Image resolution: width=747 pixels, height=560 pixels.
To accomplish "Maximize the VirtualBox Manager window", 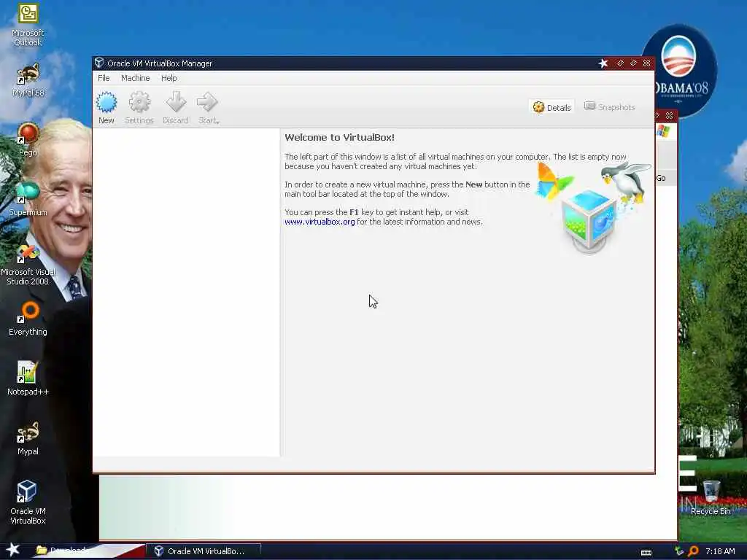I will click(633, 63).
